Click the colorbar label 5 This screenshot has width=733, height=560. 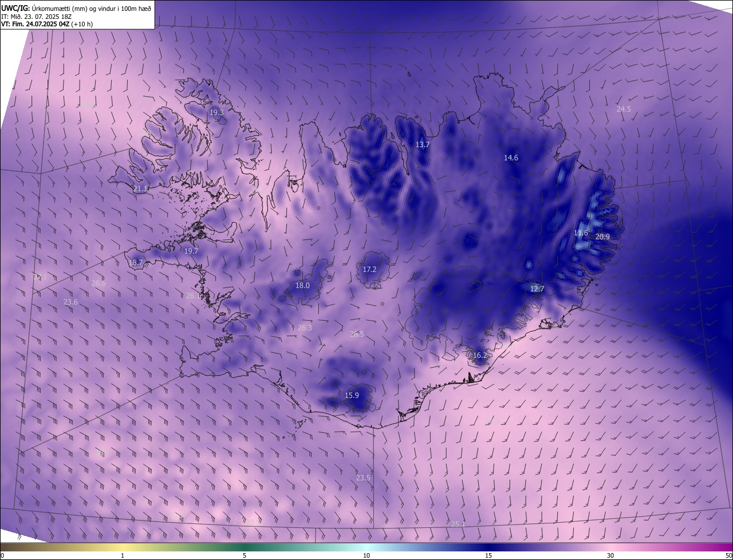point(245,555)
